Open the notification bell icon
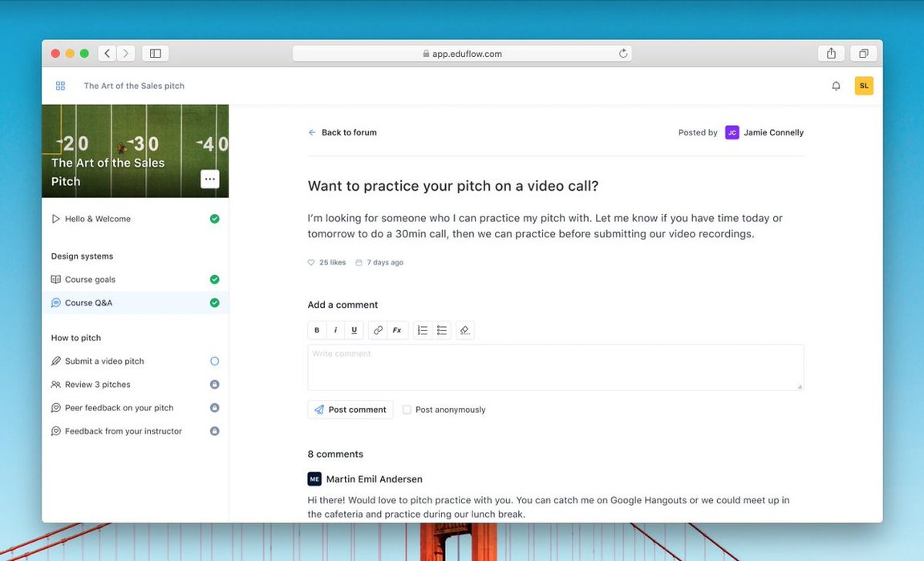Image resolution: width=924 pixels, height=561 pixels. click(x=836, y=85)
